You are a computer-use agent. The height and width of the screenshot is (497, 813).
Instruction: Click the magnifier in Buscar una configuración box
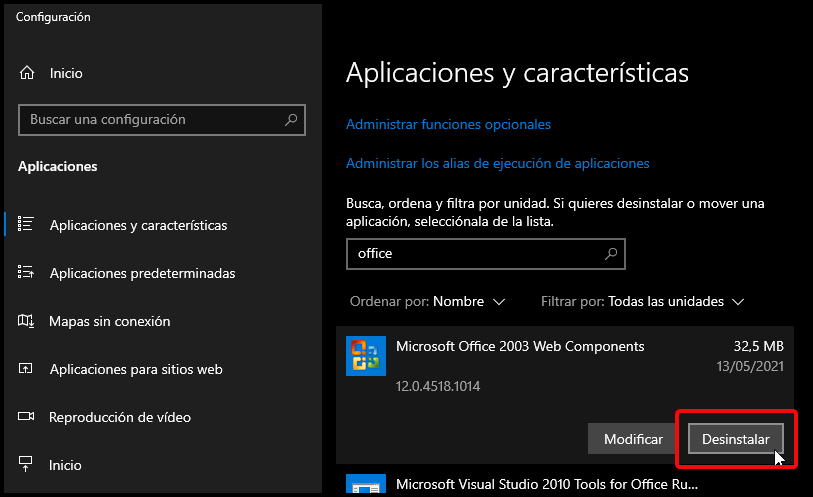pos(291,120)
